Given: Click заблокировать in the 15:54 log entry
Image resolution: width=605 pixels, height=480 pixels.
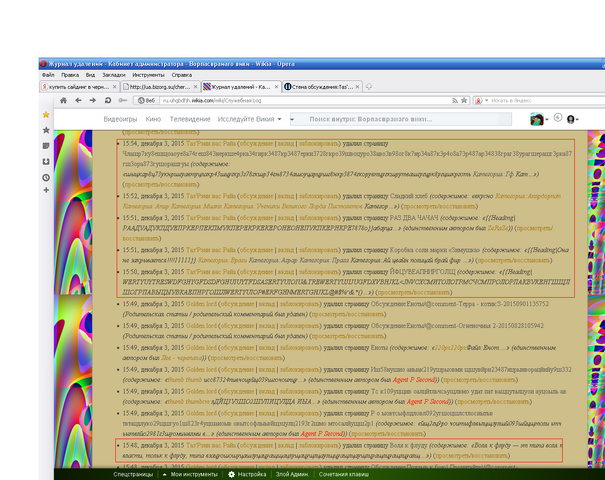Looking at the screenshot, I should click(319, 144).
